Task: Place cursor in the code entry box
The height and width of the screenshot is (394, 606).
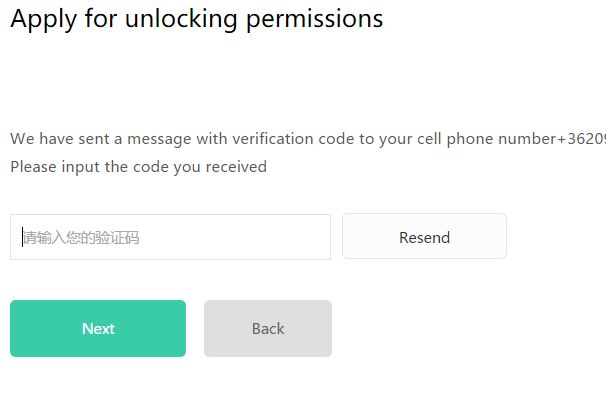Action: [x=170, y=237]
